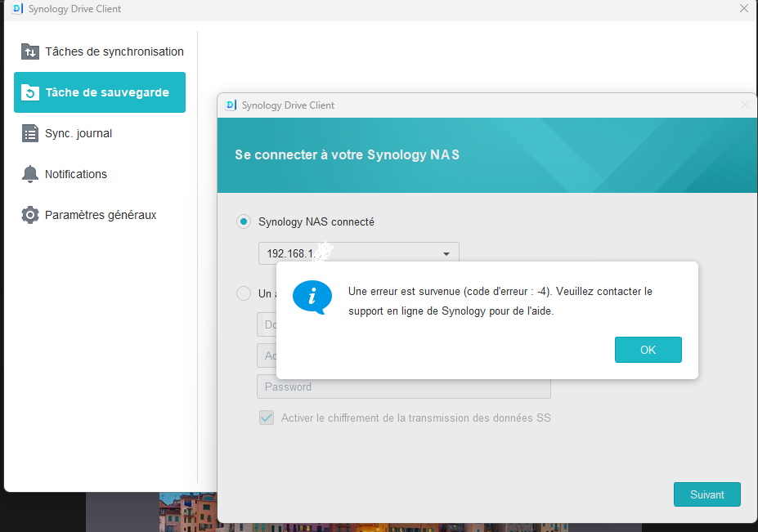Toggle the SSL transmission encryption checkbox
This screenshot has height=532, width=758.
point(267,418)
